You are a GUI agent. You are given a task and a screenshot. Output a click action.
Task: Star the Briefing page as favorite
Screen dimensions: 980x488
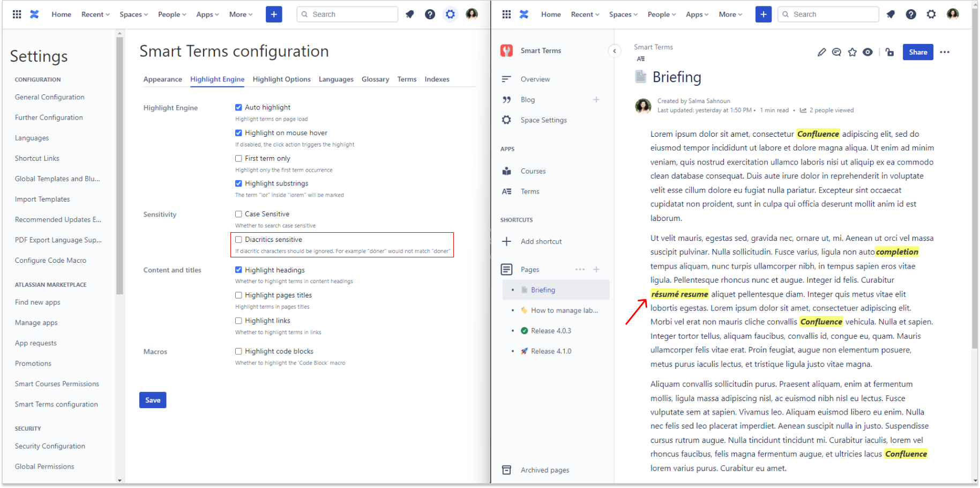(852, 52)
